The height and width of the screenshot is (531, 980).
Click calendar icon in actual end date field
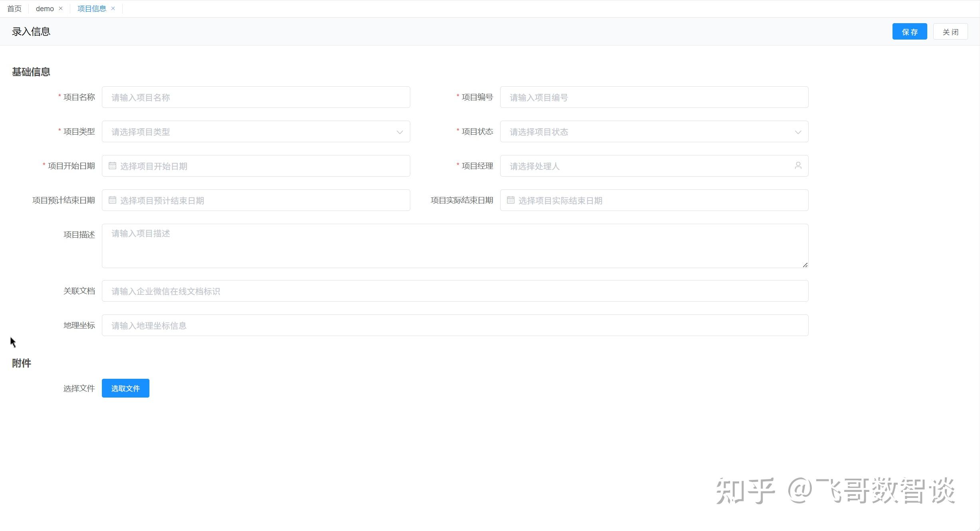click(x=511, y=200)
